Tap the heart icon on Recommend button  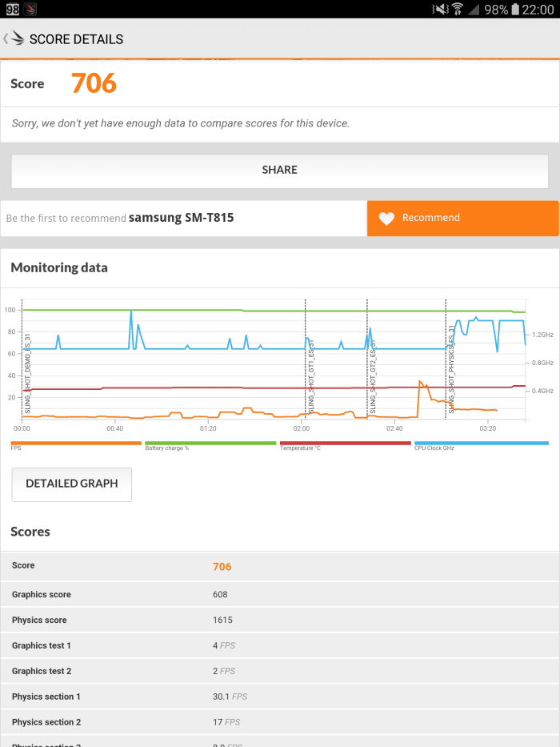tap(386, 219)
